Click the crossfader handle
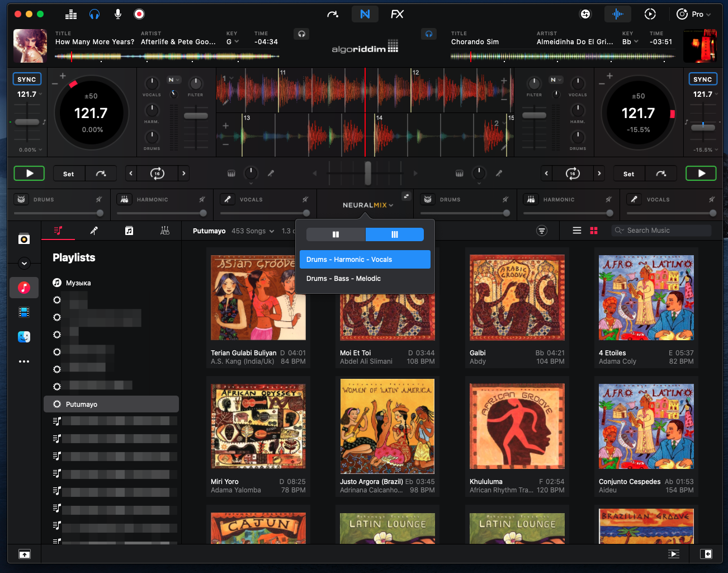The height and width of the screenshot is (573, 728). point(368,173)
